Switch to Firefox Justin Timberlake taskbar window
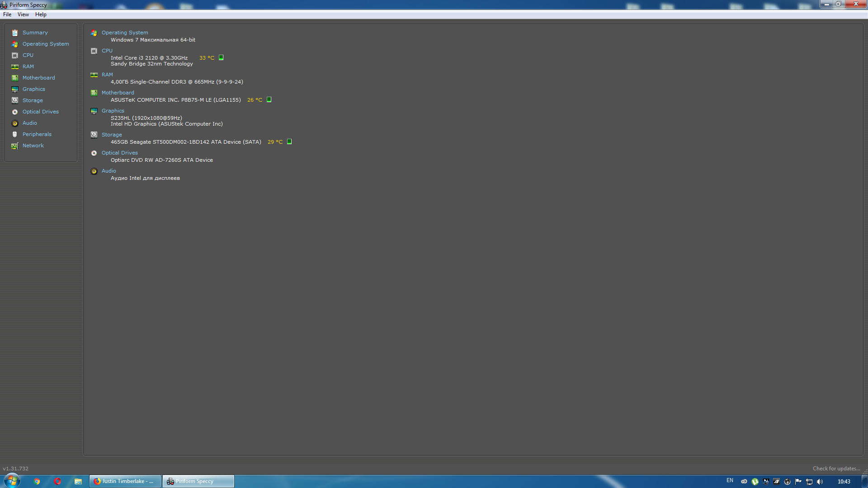 [125, 481]
